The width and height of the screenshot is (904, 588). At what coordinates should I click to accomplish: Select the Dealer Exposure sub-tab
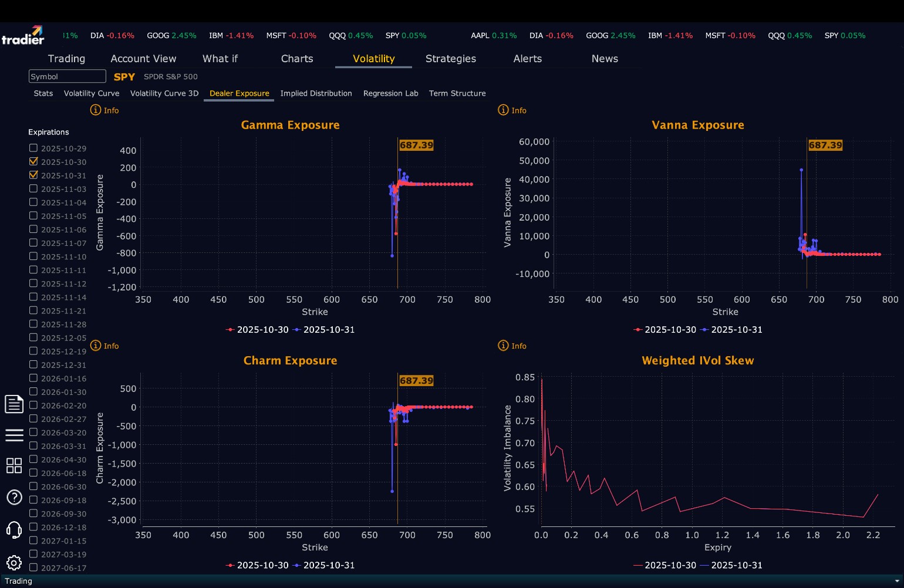coord(240,93)
